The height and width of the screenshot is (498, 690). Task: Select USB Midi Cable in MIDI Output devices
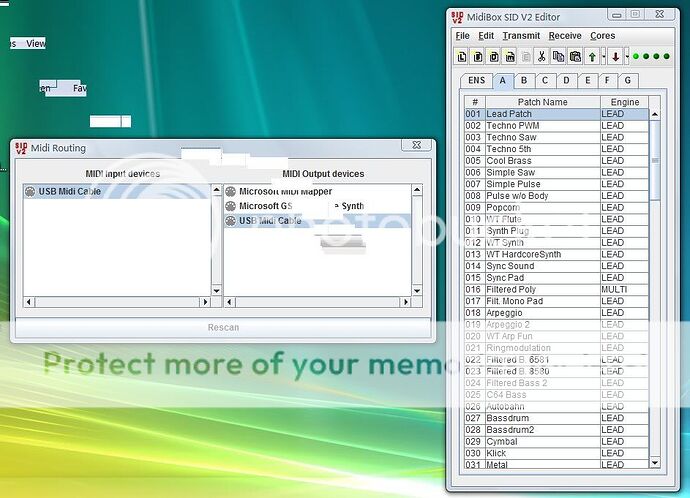tap(317, 220)
